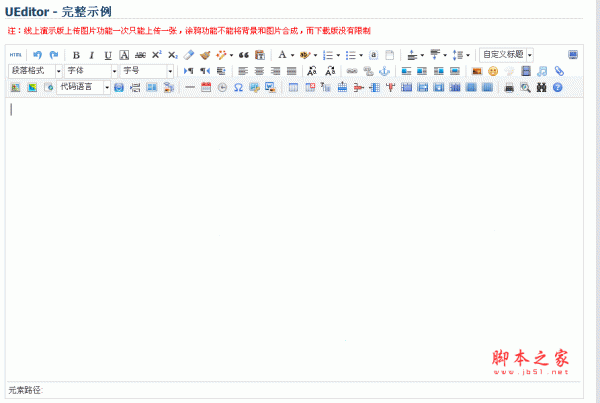Activate the format painter brush

coord(205,55)
